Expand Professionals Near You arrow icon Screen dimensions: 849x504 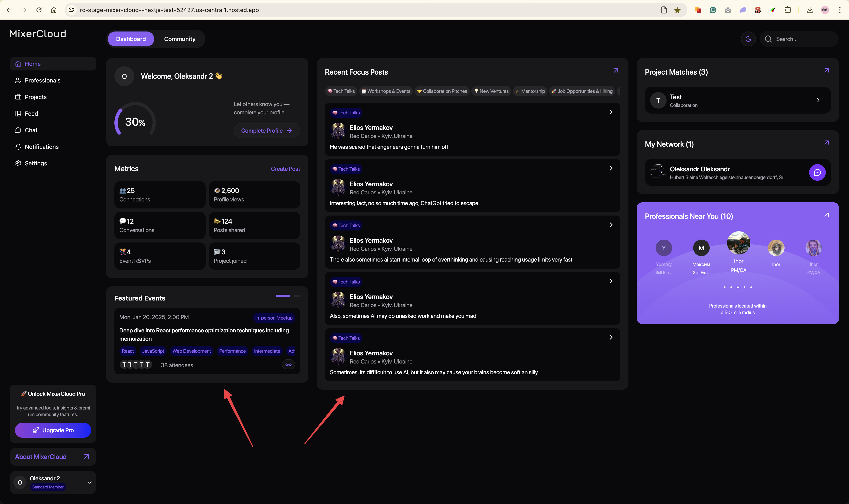tap(826, 215)
